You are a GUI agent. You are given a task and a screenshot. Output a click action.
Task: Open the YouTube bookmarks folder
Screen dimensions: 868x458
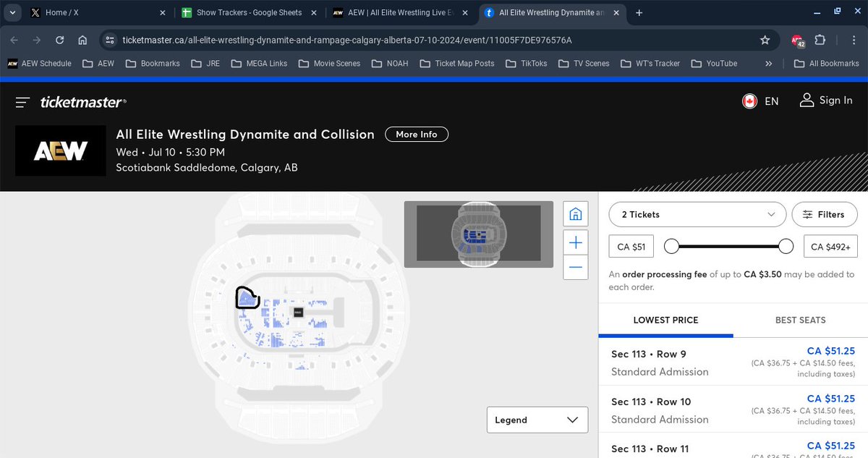[714, 63]
